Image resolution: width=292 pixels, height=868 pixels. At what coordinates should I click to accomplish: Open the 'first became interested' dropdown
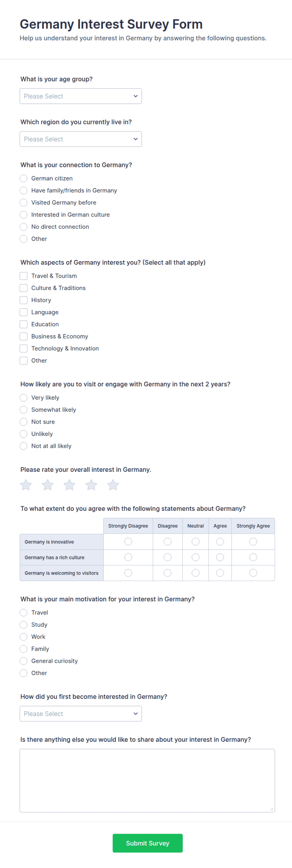point(81,713)
